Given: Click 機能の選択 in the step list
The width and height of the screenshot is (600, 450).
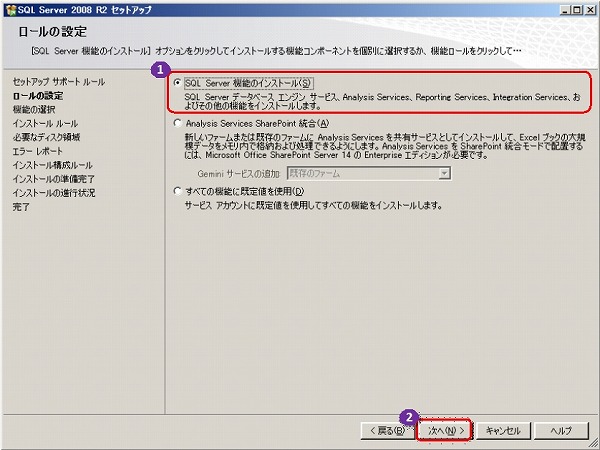Looking at the screenshot, I should pos(34,109).
